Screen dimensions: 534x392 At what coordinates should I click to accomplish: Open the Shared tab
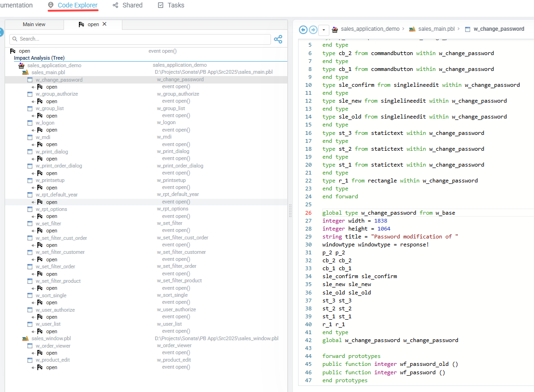(128, 6)
